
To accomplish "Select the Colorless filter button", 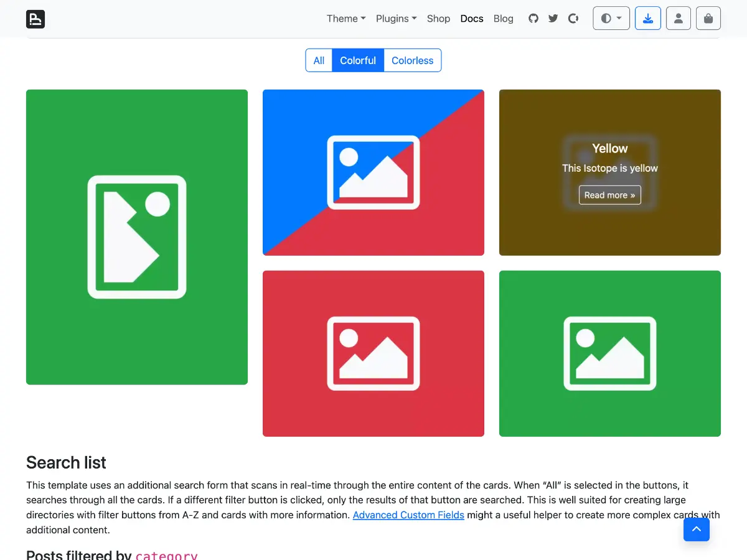I will pos(413,60).
